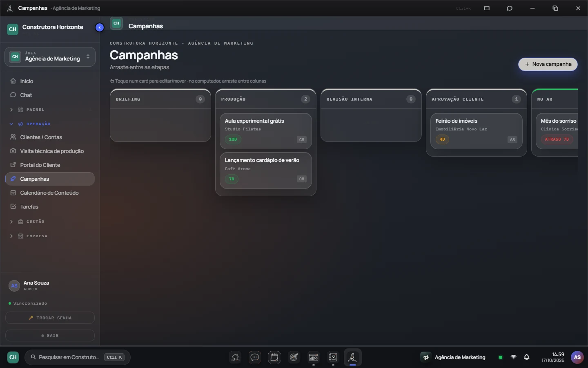This screenshot has width=588, height=368.
Task: Click the Trocar Senha button
Action: click(50, 318)
